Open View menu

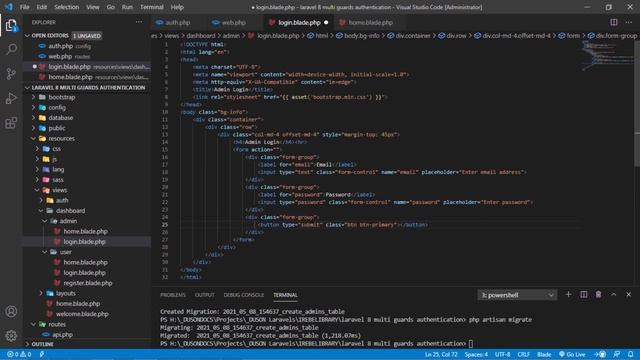point(93,7)
